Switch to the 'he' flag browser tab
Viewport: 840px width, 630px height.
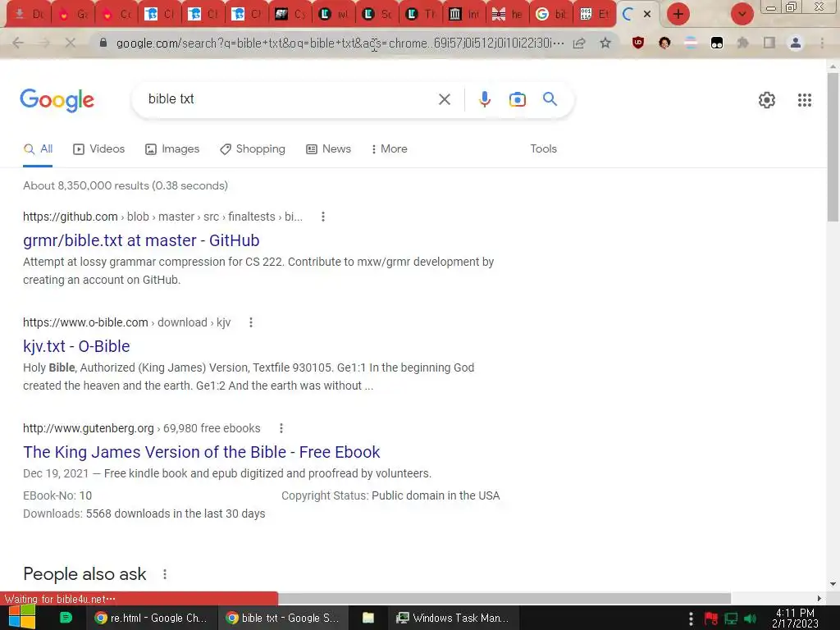point(508,15)
